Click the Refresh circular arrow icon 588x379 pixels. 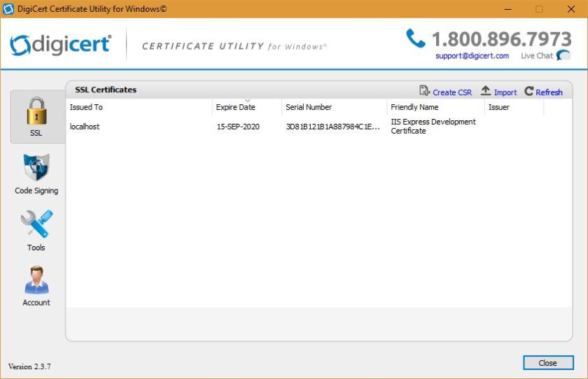pyautogui.click(x=529, y=92)
